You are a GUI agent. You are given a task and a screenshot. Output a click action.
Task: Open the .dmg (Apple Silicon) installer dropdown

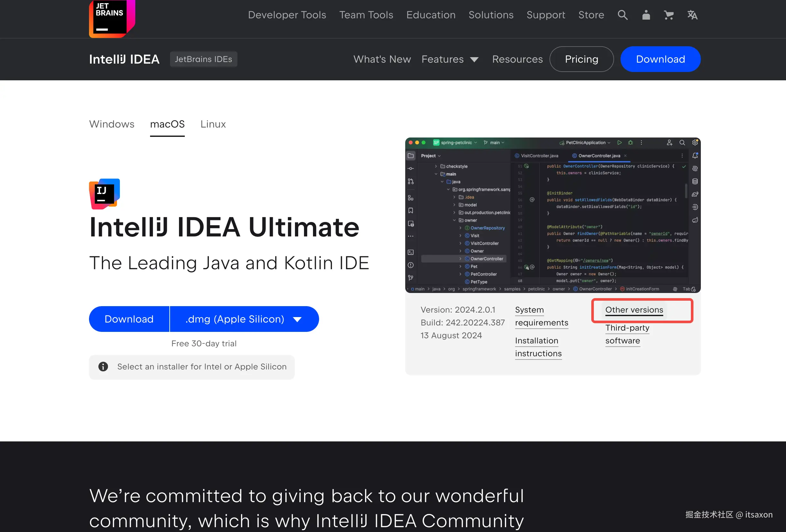point(244,319)
